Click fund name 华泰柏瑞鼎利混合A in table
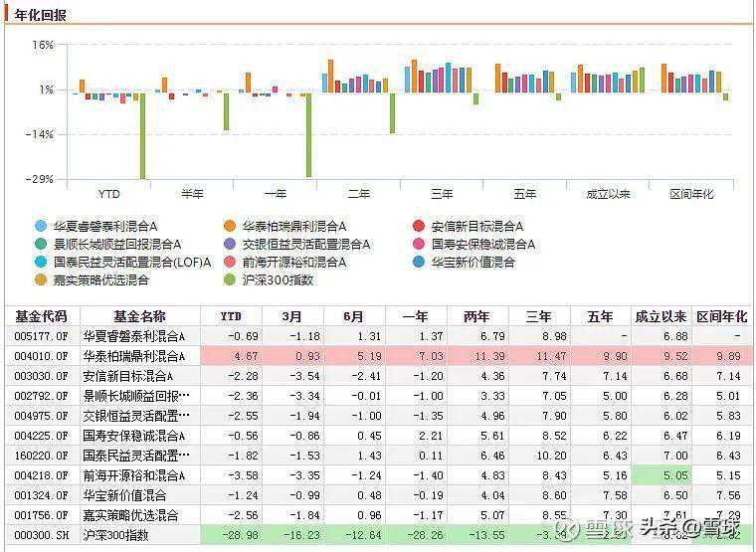756x552 pixels. (134, 356)
